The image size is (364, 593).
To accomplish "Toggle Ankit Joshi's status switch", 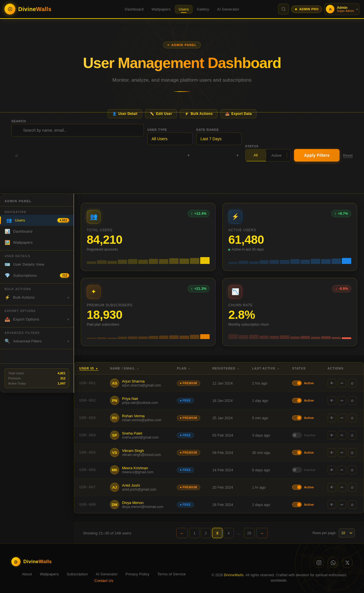I will pyautogui.click(x=297, y=487).
